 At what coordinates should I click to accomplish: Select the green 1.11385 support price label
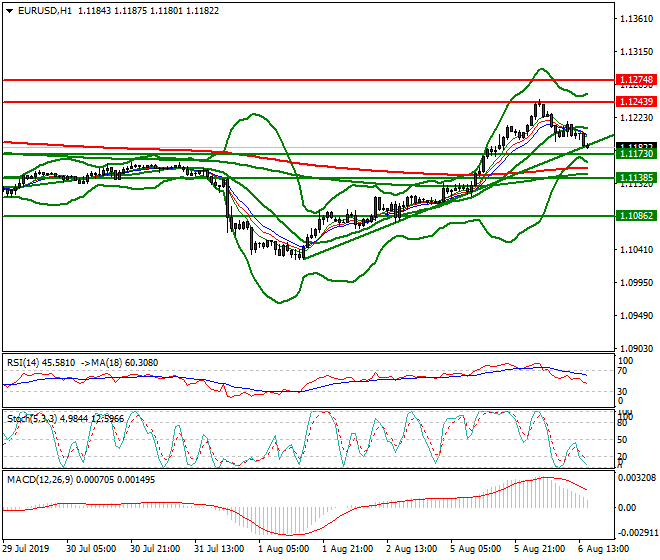tap(636, 178)
